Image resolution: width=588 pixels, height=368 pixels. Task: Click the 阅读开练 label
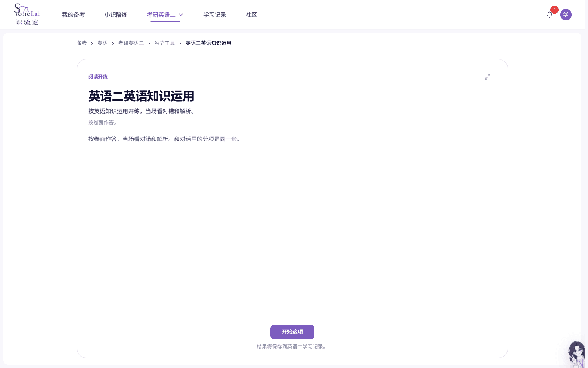tap(98, 77)
